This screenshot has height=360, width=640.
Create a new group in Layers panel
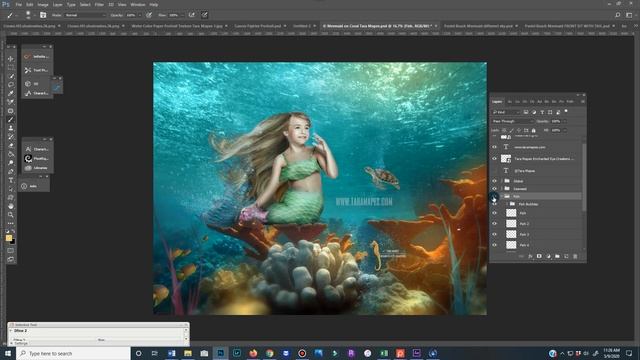(x=557, y=256)
